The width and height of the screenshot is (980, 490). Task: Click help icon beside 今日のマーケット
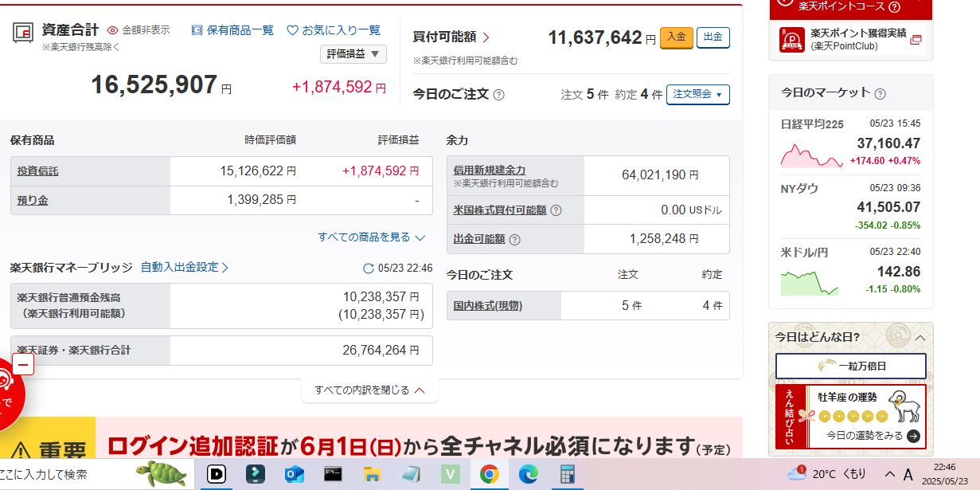880,94
